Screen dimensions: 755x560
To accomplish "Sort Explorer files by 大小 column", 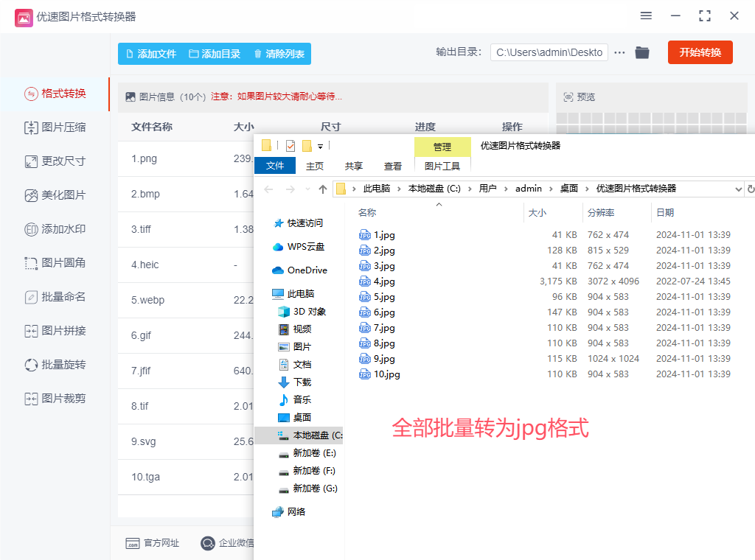I will 537,213.
